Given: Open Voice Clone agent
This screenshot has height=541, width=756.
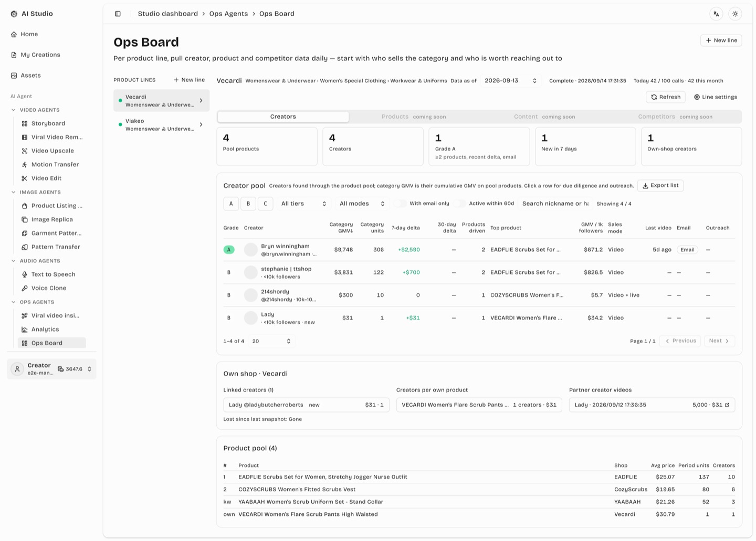Looking at the screenshot, I should (x=52, y=288).
